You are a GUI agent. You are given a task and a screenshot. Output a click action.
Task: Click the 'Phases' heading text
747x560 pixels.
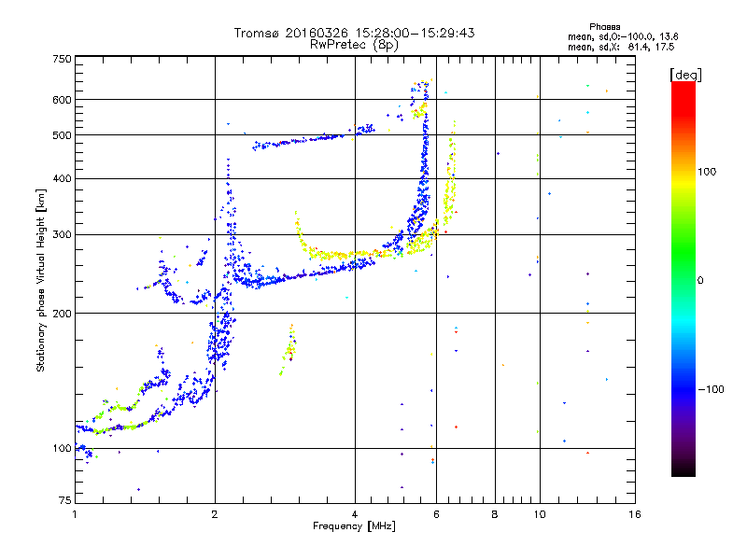pos(604,27)
